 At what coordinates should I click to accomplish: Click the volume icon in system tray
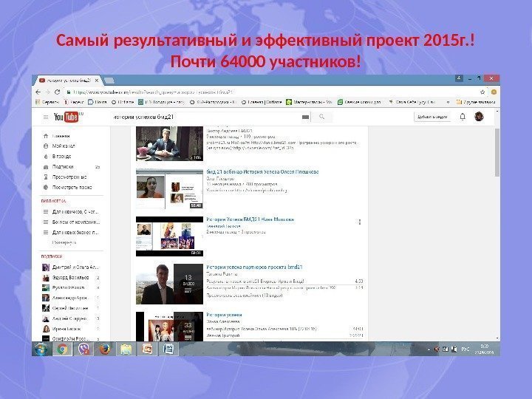437,349
